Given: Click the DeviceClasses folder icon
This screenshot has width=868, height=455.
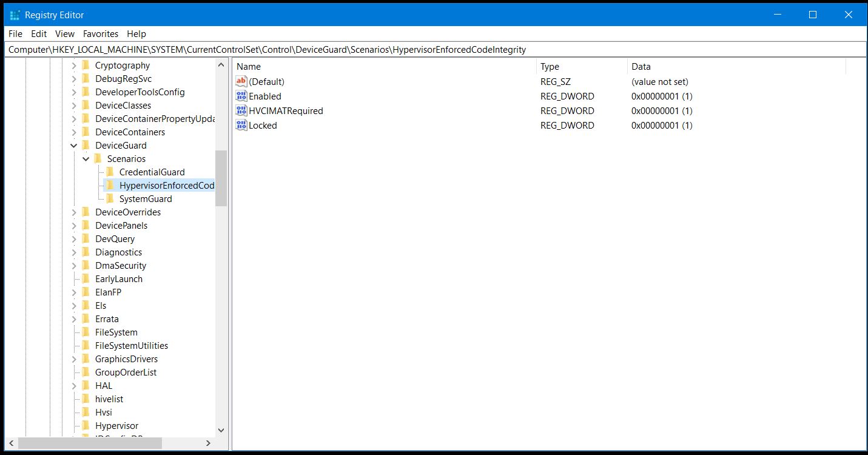Looking at the screenshot, I should pos(86,106).
